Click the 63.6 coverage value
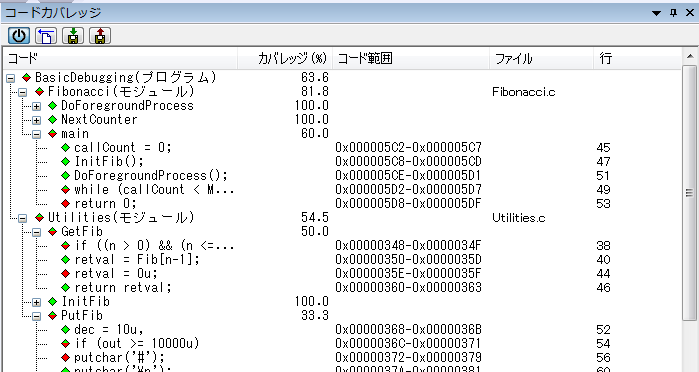Screen dimensions: 699x372 (315, 78)
